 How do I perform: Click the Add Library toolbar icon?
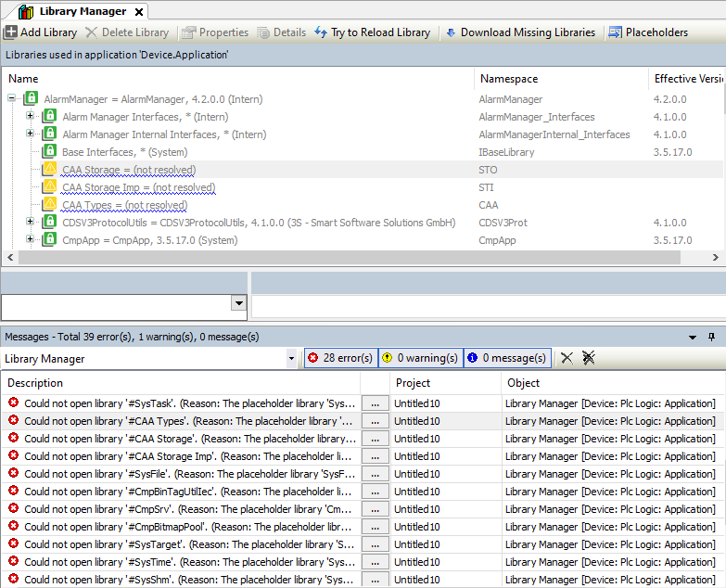tap(11, 32)
